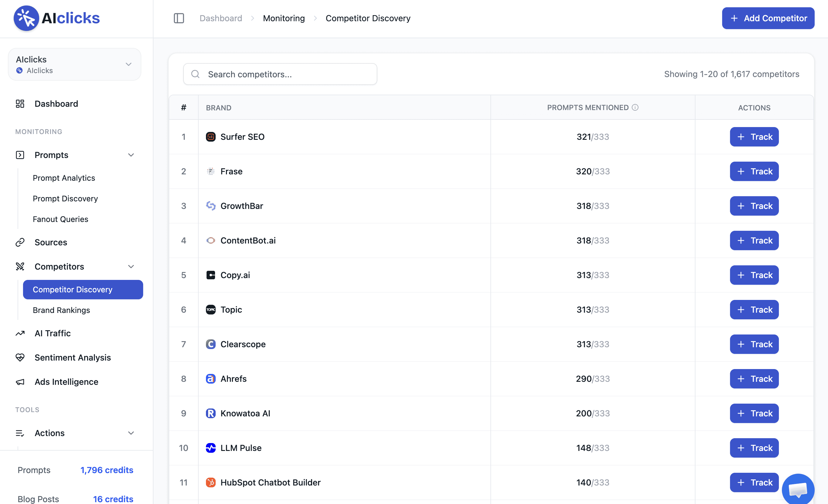Click the AI Traffic trend icon
This screenshot has height=504, width=828.
point(20,333)
